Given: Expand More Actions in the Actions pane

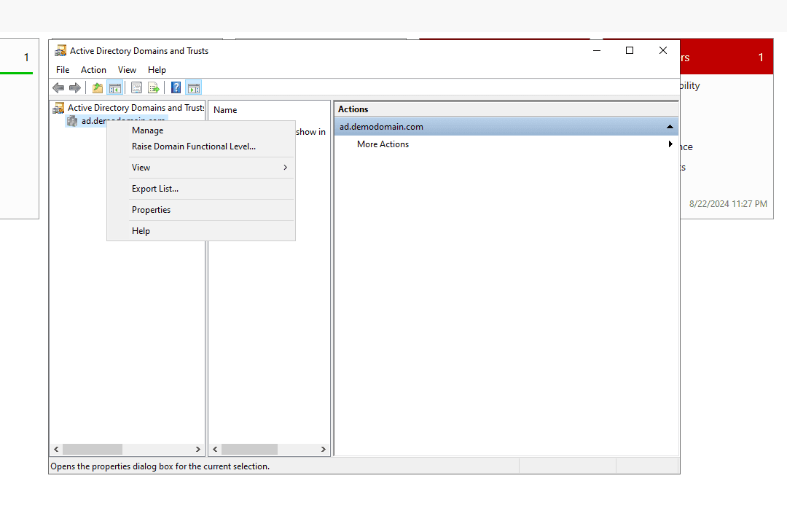Looking at the screenshot, I should coord(383,144).
